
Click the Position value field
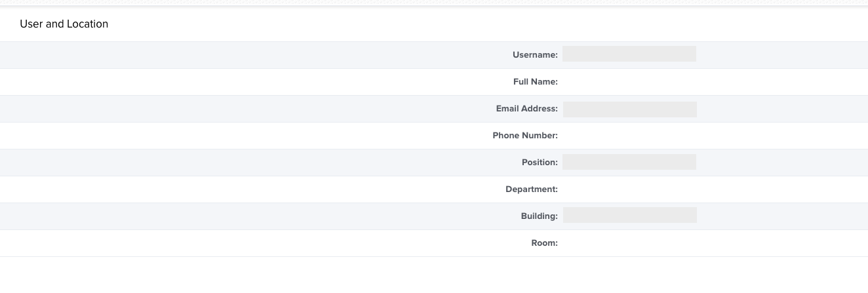coord(629,162)
